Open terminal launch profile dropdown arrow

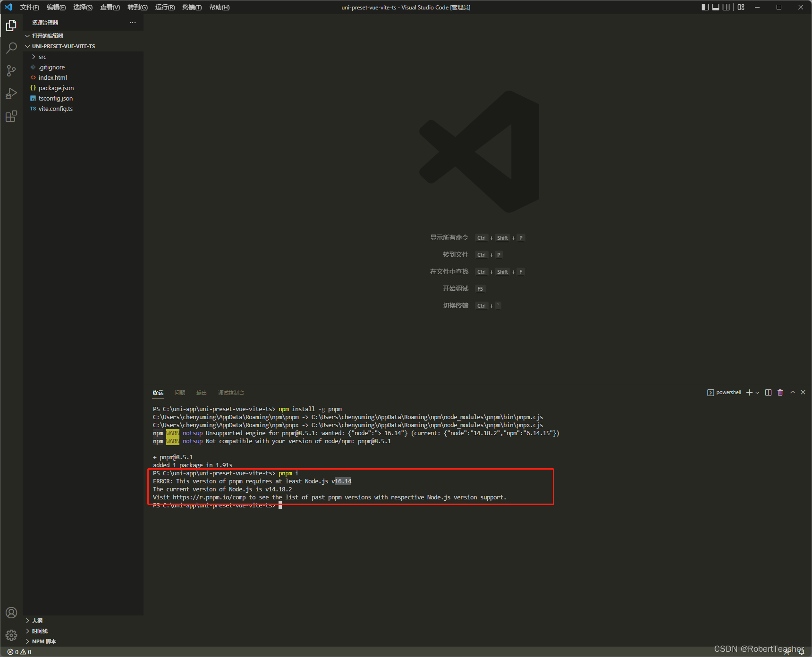pyautogui.click(x=757, y=393)
